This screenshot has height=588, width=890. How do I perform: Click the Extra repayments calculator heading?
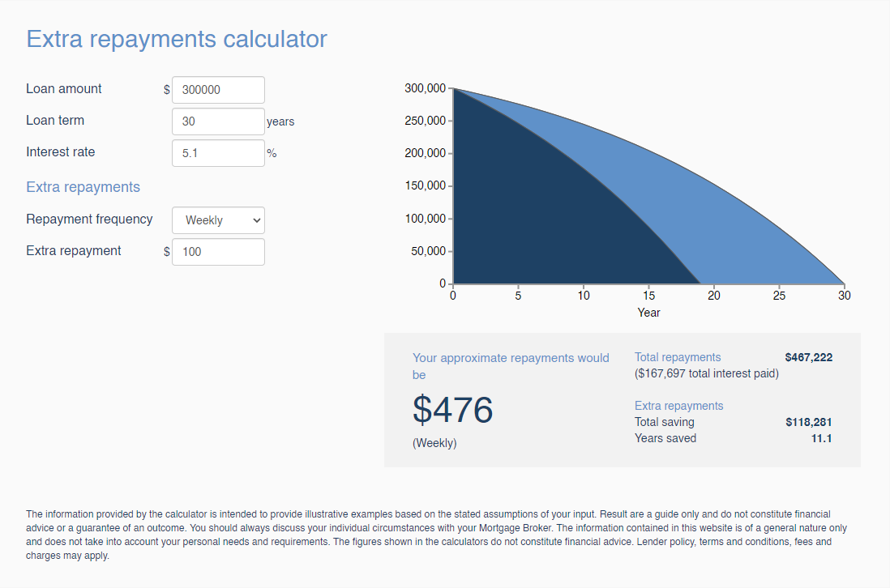coord(176,38)
